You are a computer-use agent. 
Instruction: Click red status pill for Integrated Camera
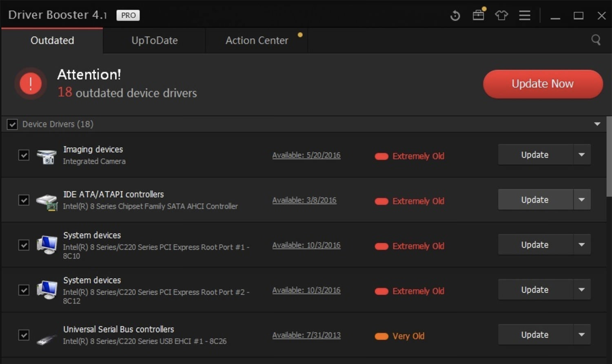(x=381, y=156)
